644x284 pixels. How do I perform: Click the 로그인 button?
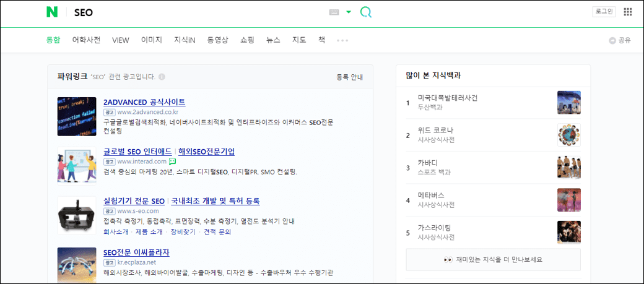(x=604, y=12)
